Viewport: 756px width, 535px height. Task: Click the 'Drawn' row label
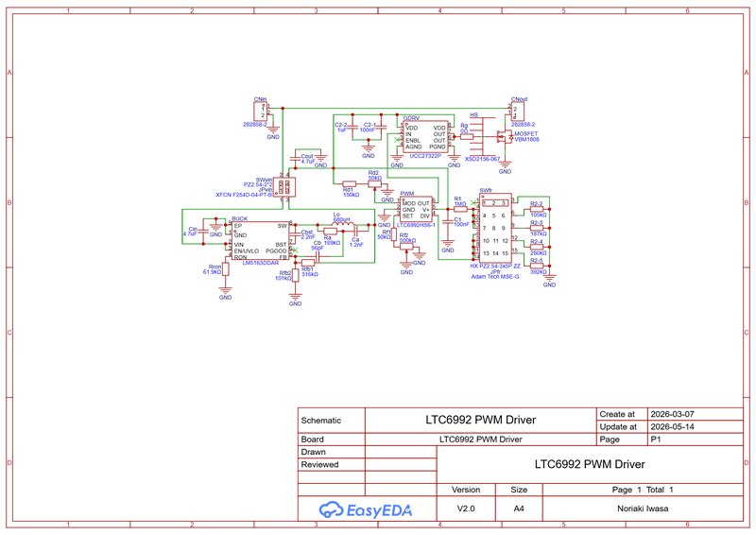[314, 452]
